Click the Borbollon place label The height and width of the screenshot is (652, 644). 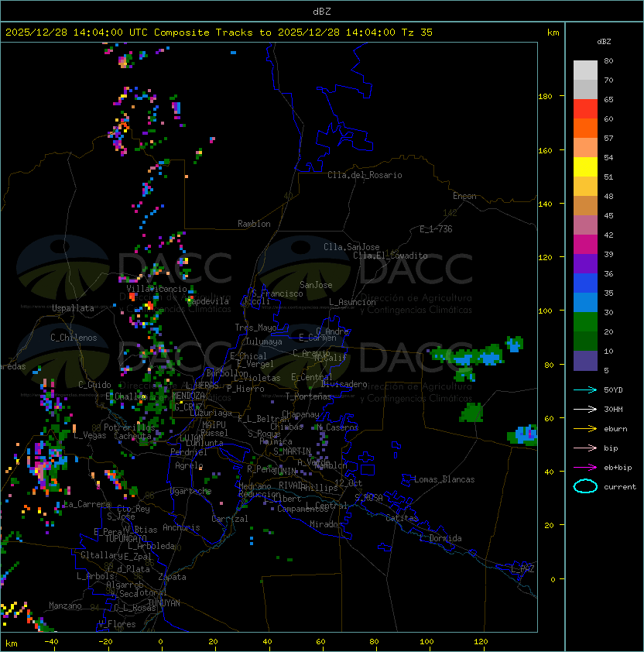pyautogui.click(x=228, y=373)
